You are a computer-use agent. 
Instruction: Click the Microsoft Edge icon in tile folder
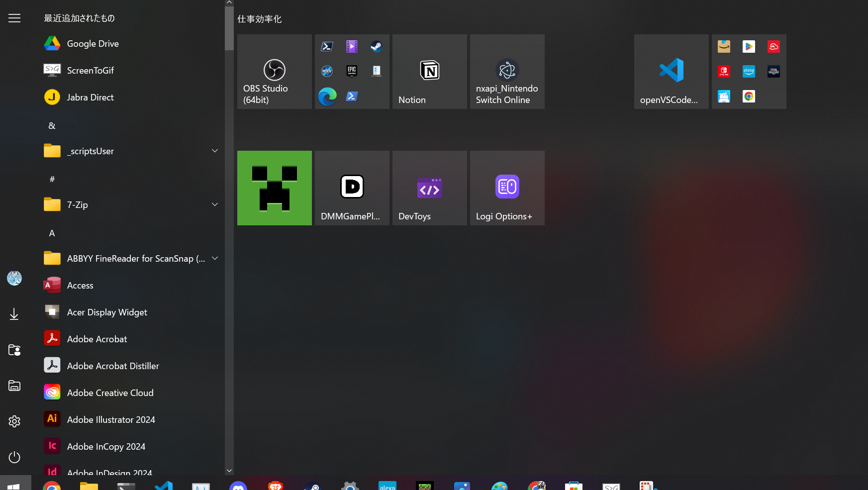point(327,97)
